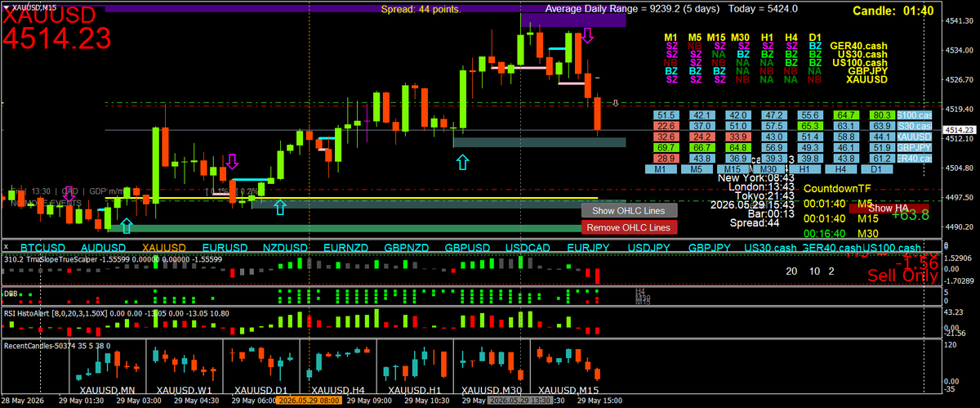Click the Candle: 01:40 countdown text
The height and width of the screenshot is (408, 980).
click(893, 11)
